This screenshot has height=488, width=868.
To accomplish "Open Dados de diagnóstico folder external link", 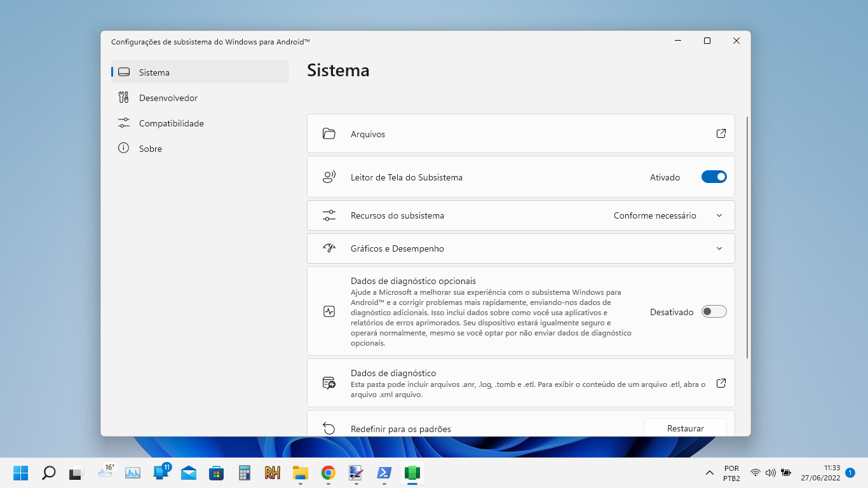I will click(721, 383).
